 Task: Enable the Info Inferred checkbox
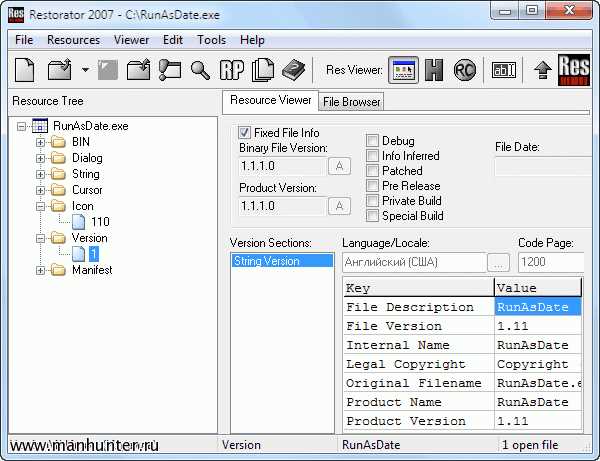[372, 156]
